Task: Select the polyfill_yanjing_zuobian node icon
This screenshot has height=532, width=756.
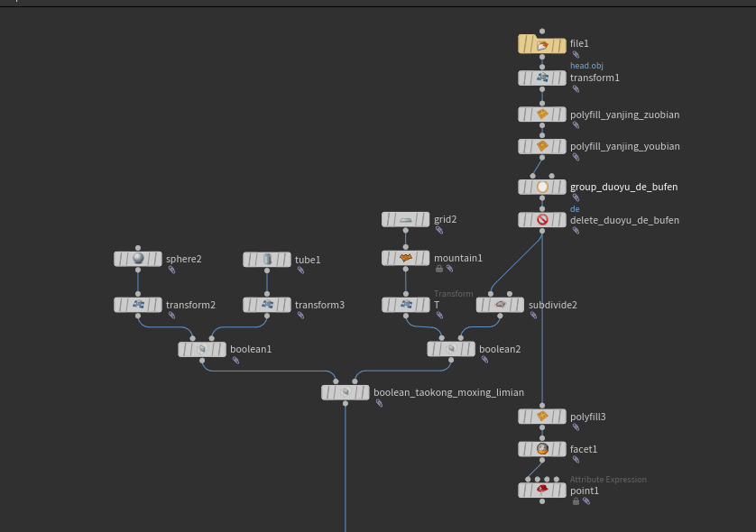Action: tap(542, 115)
